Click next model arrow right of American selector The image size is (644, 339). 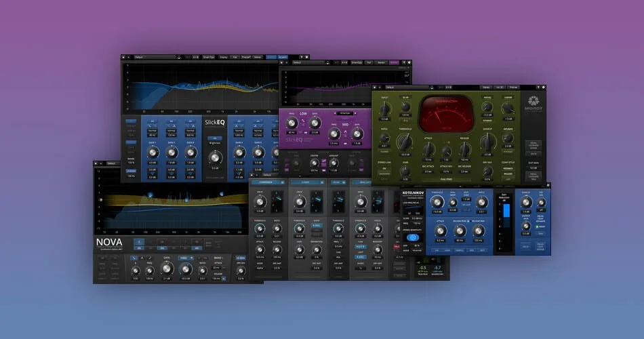point(355,113)
